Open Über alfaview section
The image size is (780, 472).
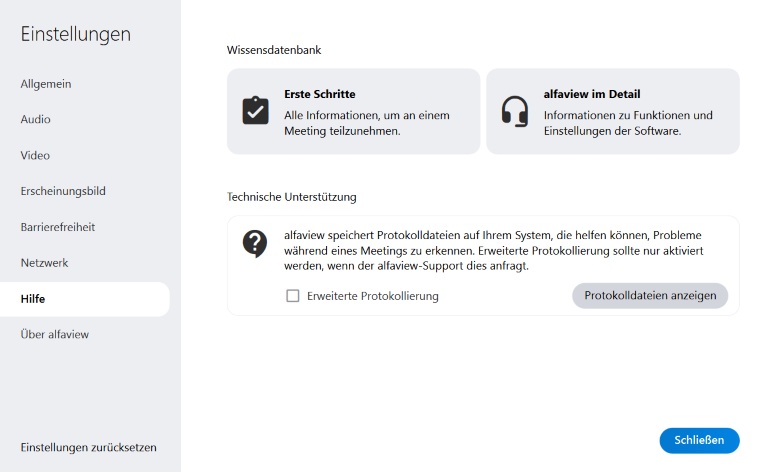tap(55, 334)
